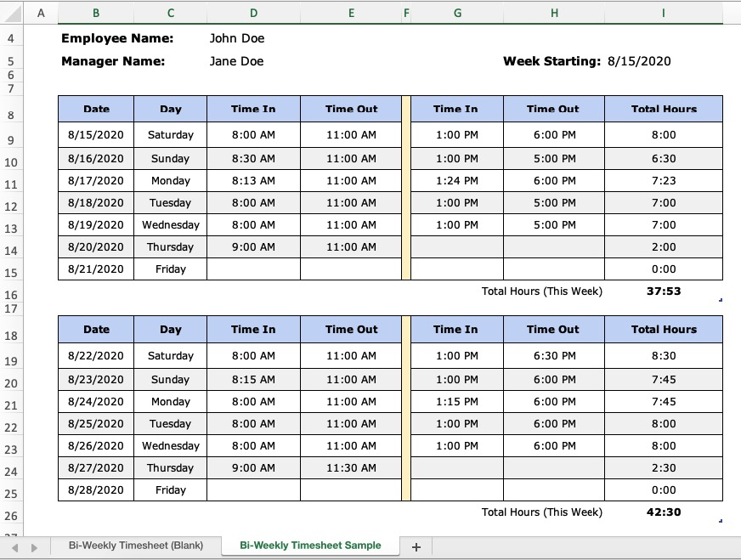Select all cells corner triangle

[11, 14]
